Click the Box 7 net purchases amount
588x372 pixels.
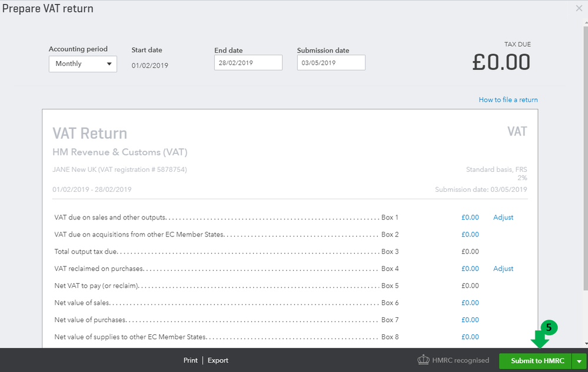(470, 320)
